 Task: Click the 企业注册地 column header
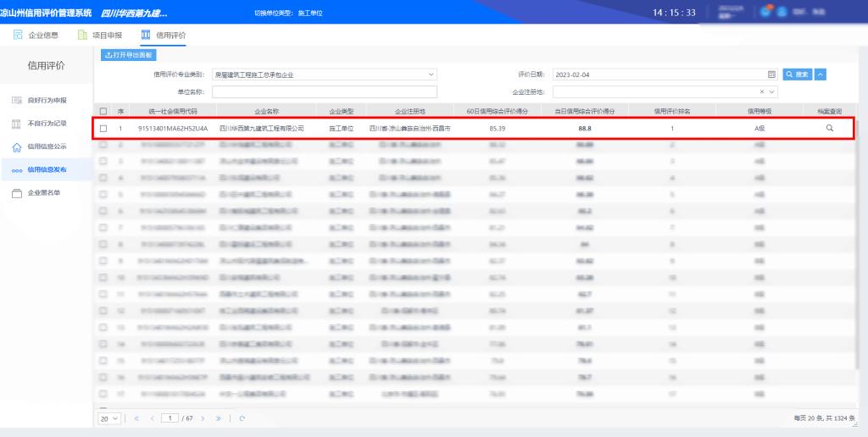409,111
